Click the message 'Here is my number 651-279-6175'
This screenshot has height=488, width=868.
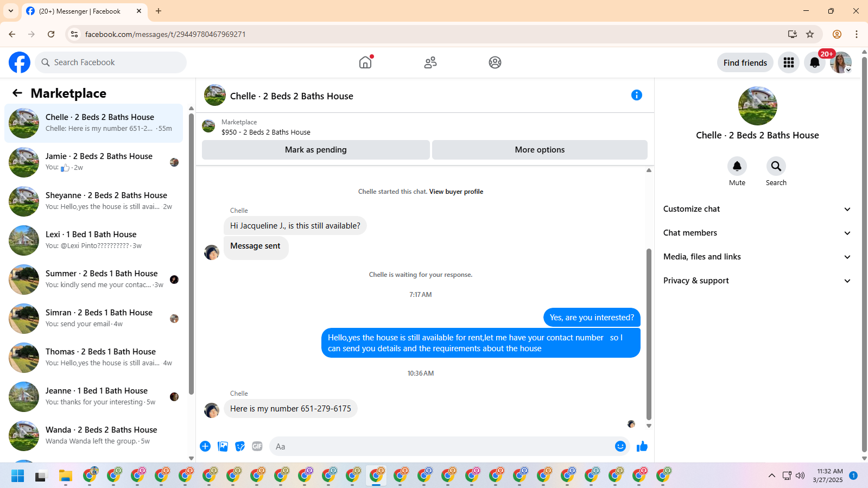(290, 409)
